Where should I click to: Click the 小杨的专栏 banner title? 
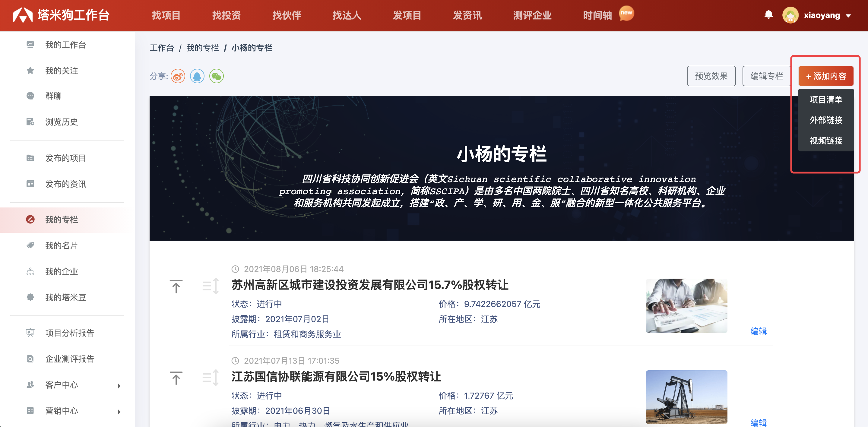point(501,154)
